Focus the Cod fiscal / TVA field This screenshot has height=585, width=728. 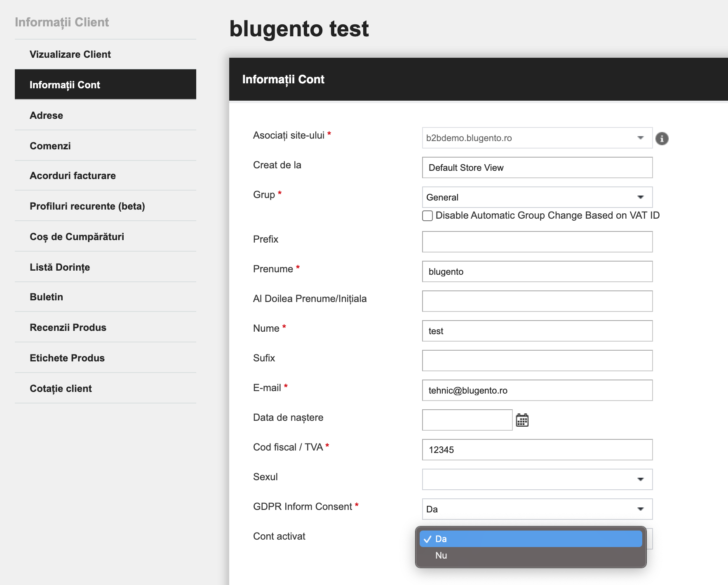tap(537, 450)
